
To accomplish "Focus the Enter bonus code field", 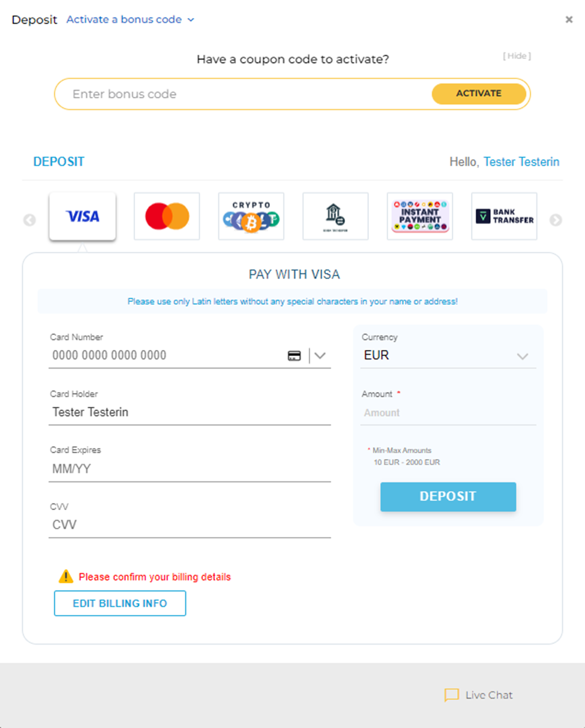I will click(243, 94).
